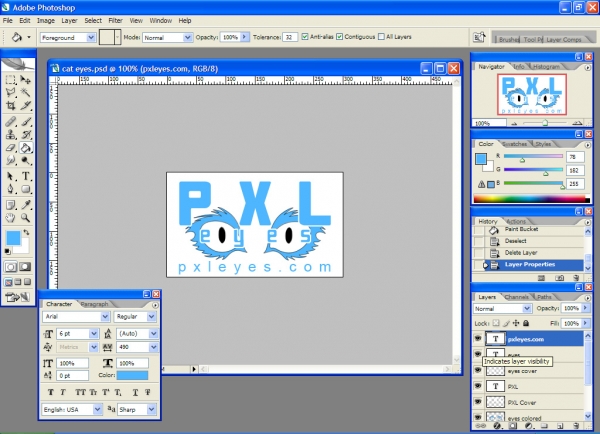Select the Eyedropper tool
600x434 pixels.
pos(25,205)
